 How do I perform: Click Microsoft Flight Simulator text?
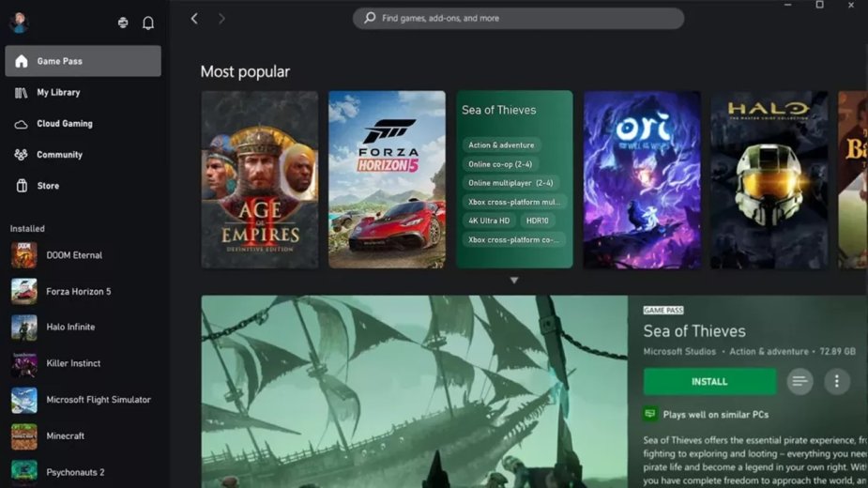pos(99,400)
